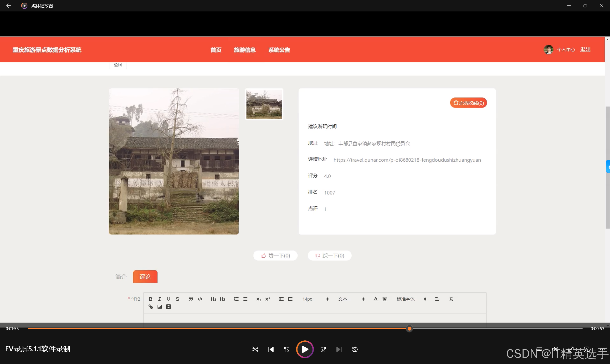Create an ordered numbered list
This screenshot has height=364, width=610.
[x=236, y=299]
